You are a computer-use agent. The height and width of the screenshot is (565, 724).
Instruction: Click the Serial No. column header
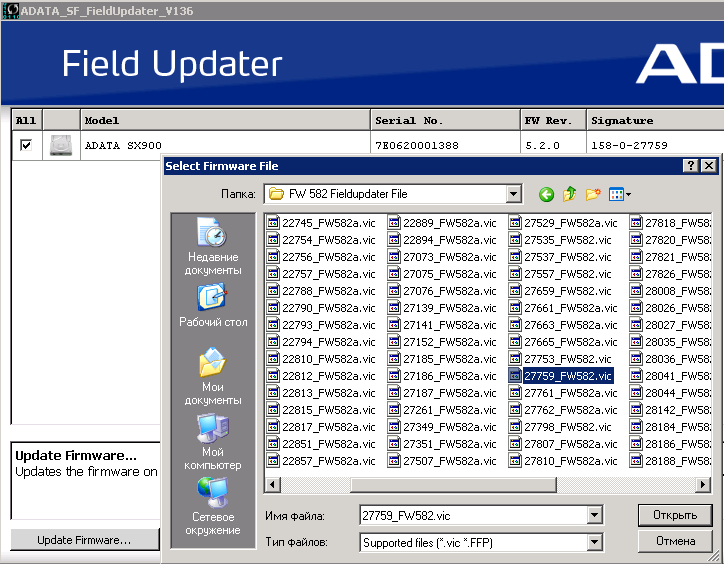(x=445, y=120)
